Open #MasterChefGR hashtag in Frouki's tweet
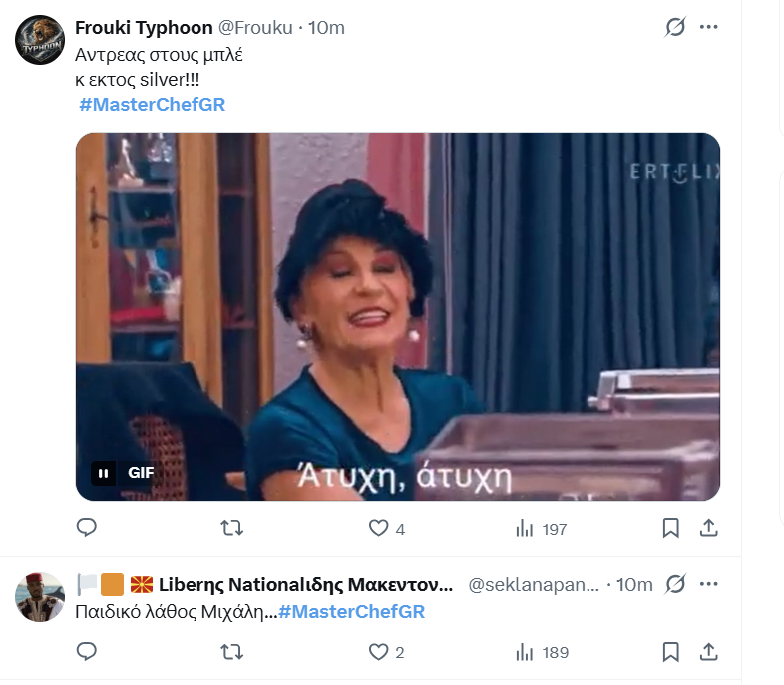This screenshot has height=685, width=784. coord(152,105)
